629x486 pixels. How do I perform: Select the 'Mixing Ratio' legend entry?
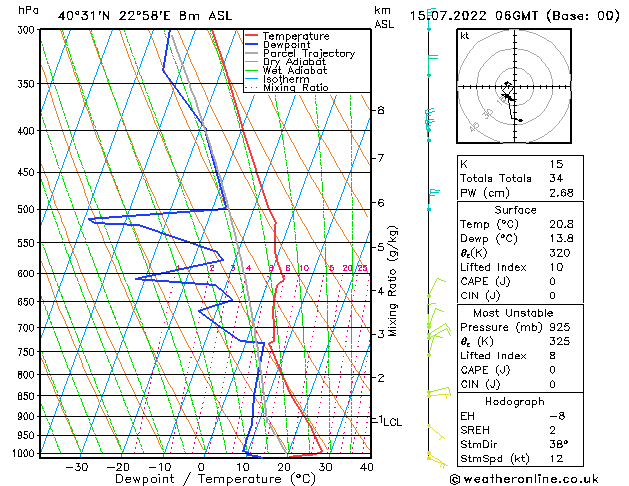[x=296, y=87]
